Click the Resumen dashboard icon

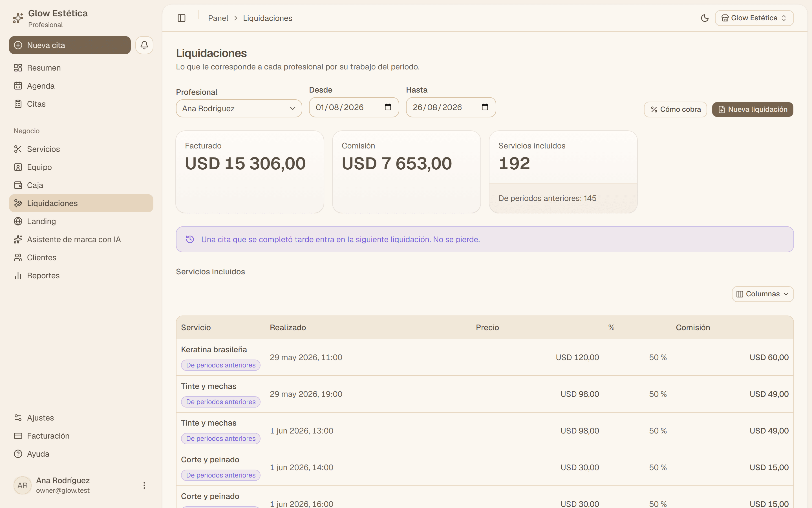click(18, 68)
